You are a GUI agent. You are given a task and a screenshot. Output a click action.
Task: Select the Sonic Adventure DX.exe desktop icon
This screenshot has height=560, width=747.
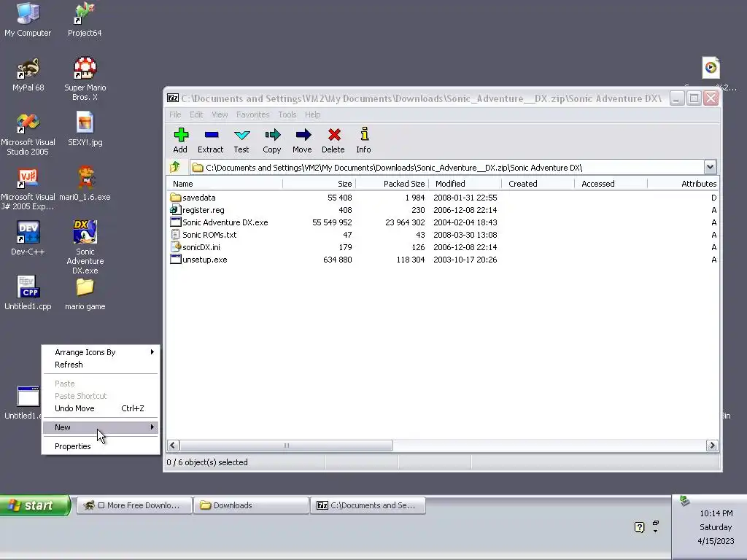pyautogui.click(x=85, y=246)
